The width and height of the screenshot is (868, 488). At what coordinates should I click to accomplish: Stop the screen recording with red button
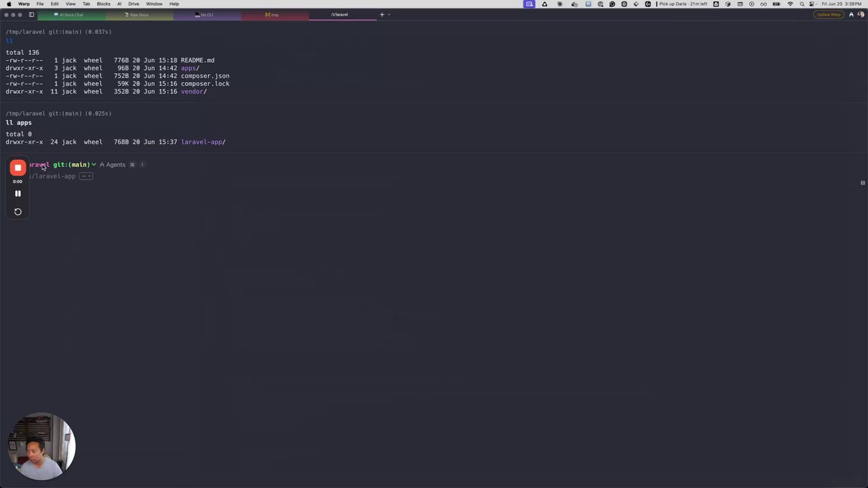tap(18, 167)
